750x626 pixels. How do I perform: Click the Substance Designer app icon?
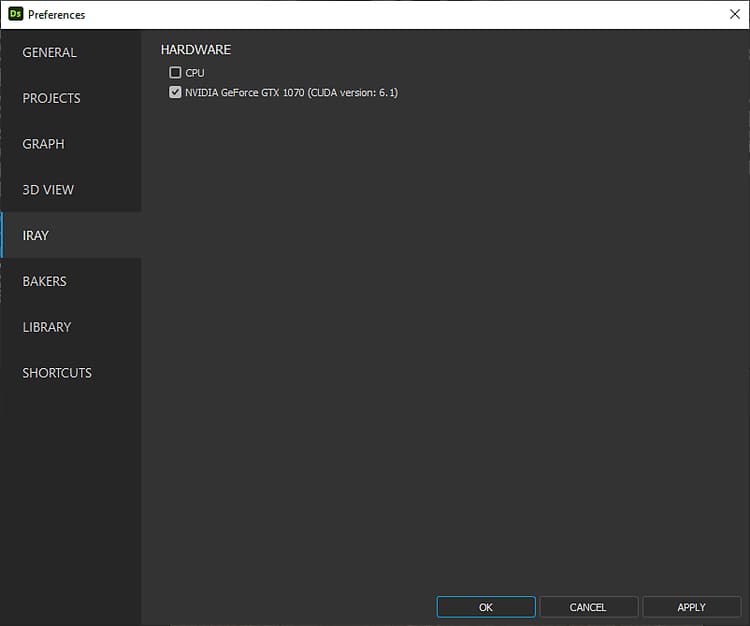pyautogui.click(x=15, y=14)
